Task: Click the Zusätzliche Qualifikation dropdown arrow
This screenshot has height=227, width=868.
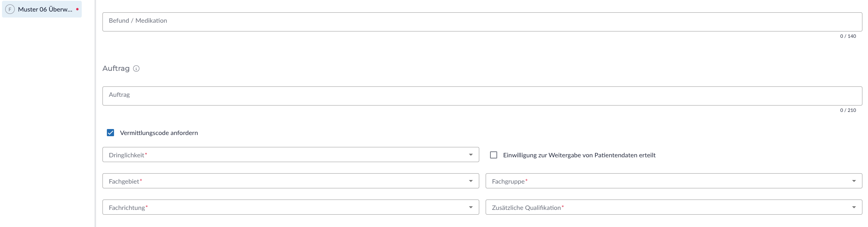Action: tap(854, 207)
